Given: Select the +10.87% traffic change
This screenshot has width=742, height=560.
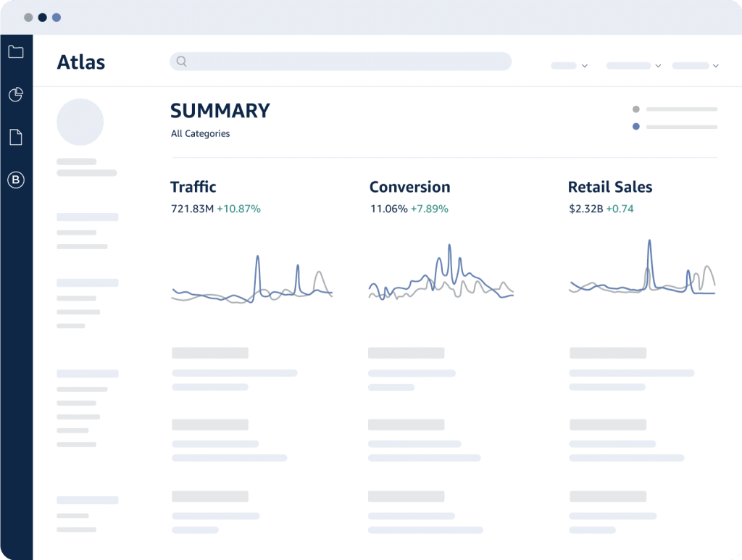Looking at the screenshot, I should (x=238, y=209).
